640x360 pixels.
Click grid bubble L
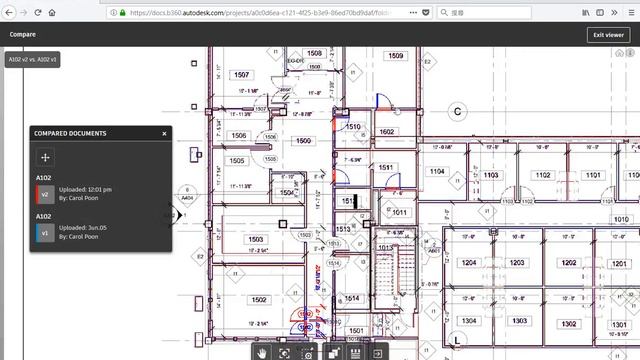(x=457, y=340)
